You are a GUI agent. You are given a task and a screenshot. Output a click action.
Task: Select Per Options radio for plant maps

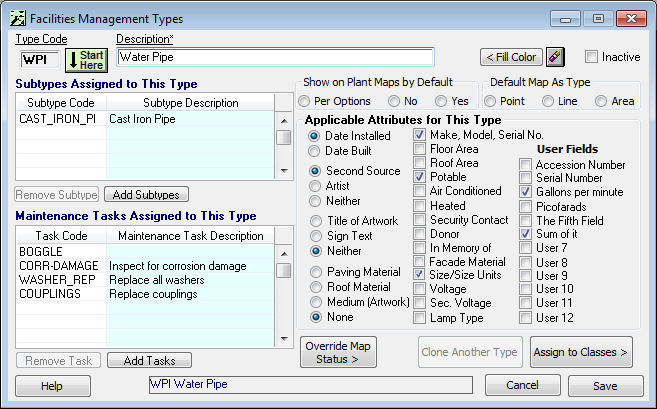pos(304,101)
